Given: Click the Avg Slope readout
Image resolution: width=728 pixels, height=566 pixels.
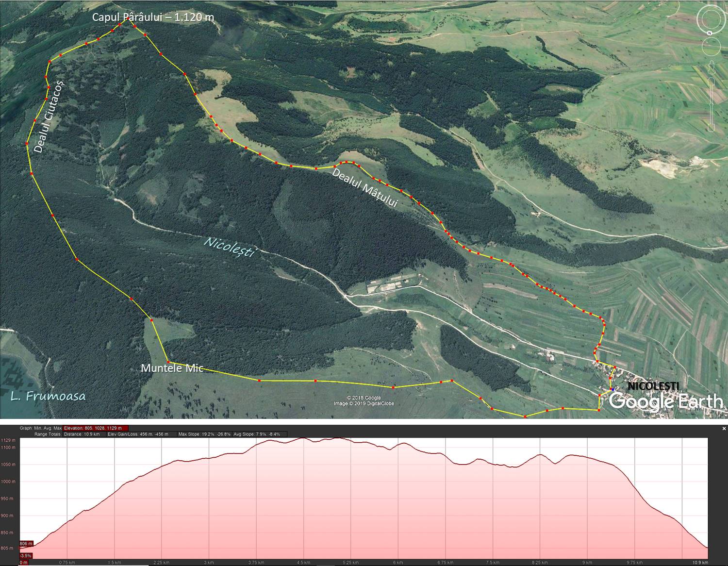Looking at the screenshot, I should click(x=257, y=434).
